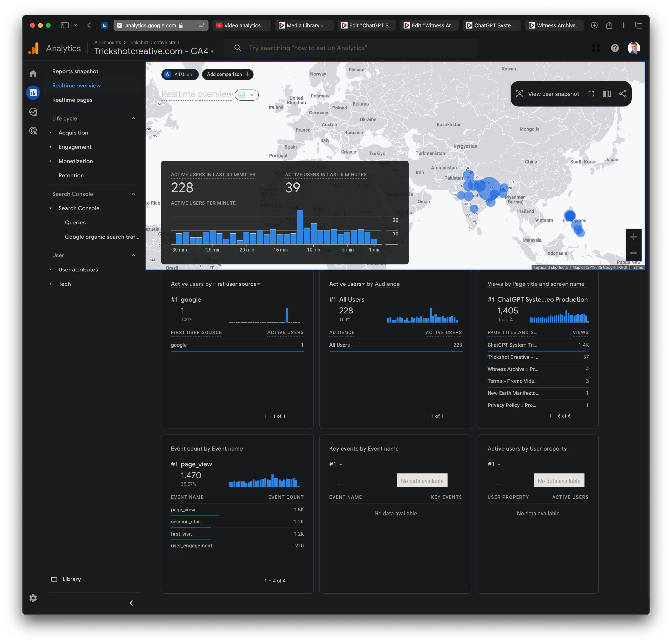Open Google organic search traffic report

pyautogui.click(x=102, y=237)
